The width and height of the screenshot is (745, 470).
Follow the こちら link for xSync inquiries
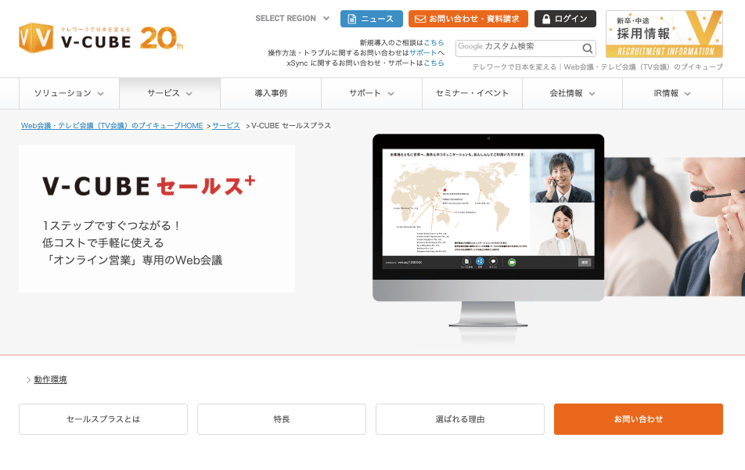(434, 63)
